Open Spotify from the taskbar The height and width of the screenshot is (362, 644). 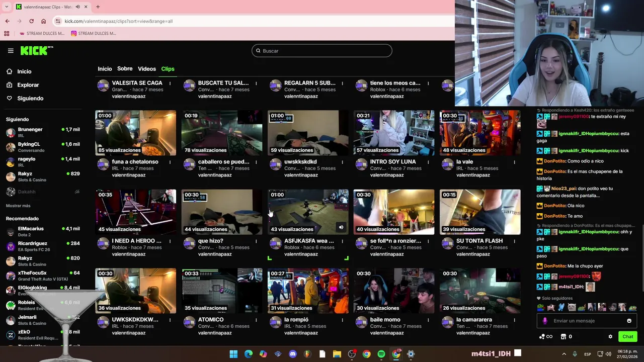(381, 354)
